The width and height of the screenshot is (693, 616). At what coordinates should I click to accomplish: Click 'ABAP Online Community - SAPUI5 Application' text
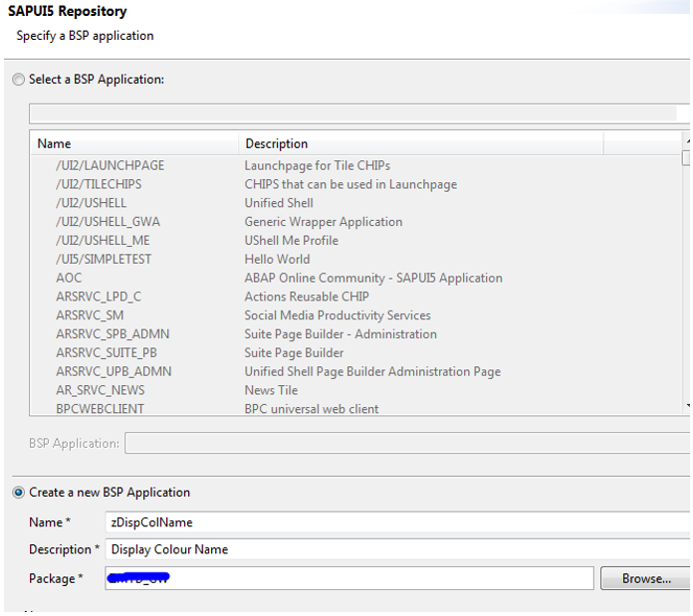click(373, 278)
